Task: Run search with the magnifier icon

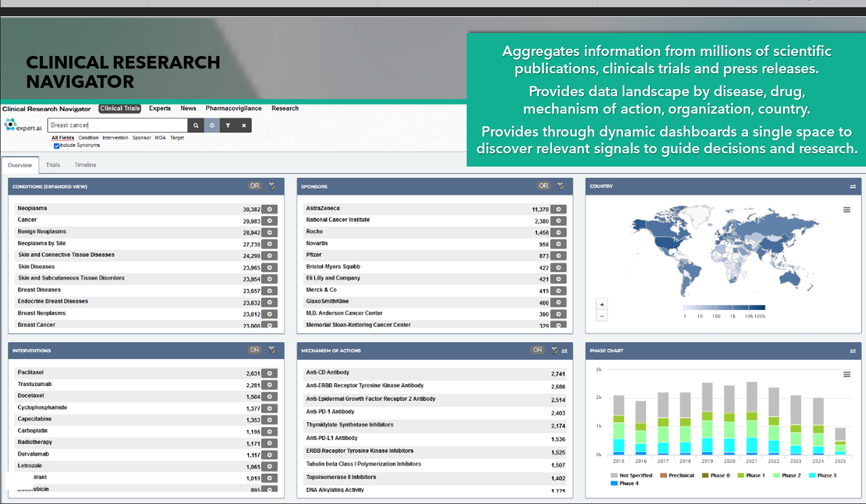Action: (195, 125)
